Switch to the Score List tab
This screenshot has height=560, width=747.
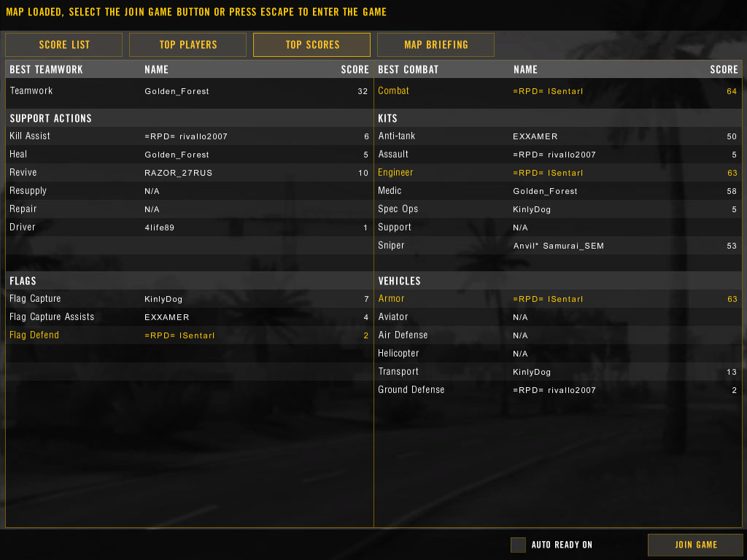point(64,45)
